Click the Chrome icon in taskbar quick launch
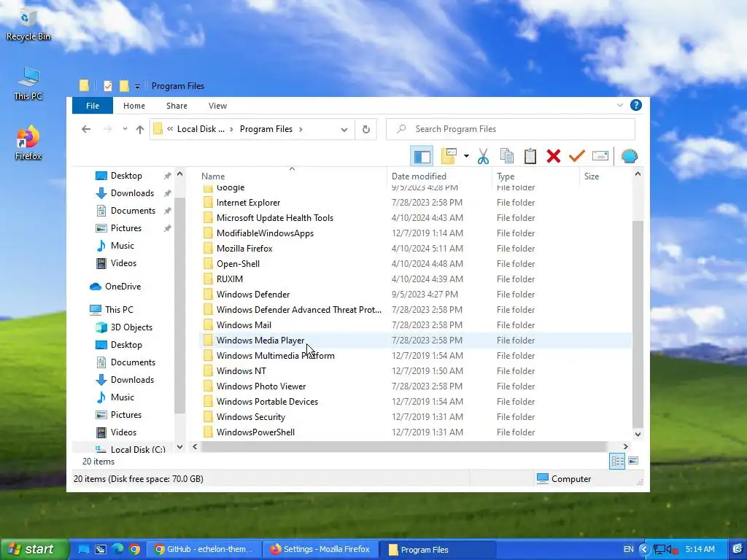747x560 pixels. point(135,550)
